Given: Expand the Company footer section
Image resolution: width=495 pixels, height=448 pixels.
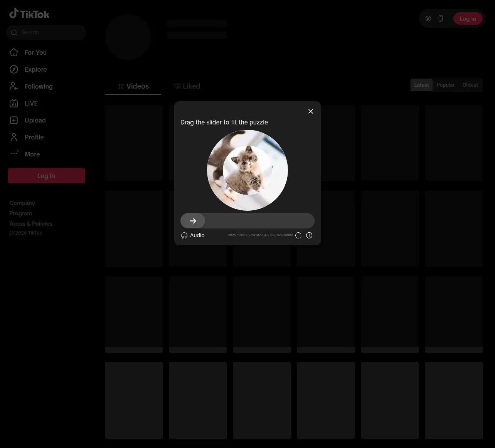Looking at the screenshot, I should pyautogui.click(x=22, y=203).
